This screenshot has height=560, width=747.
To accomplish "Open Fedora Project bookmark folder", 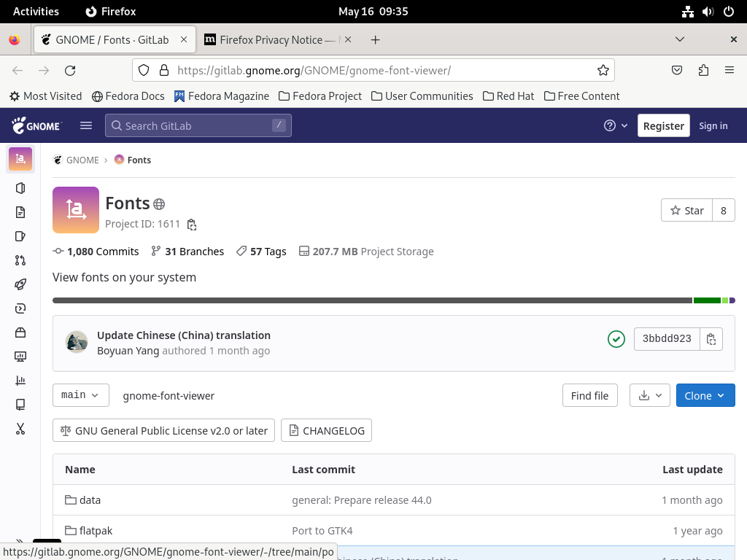I will pyautogui.click(x=320, y=96).
